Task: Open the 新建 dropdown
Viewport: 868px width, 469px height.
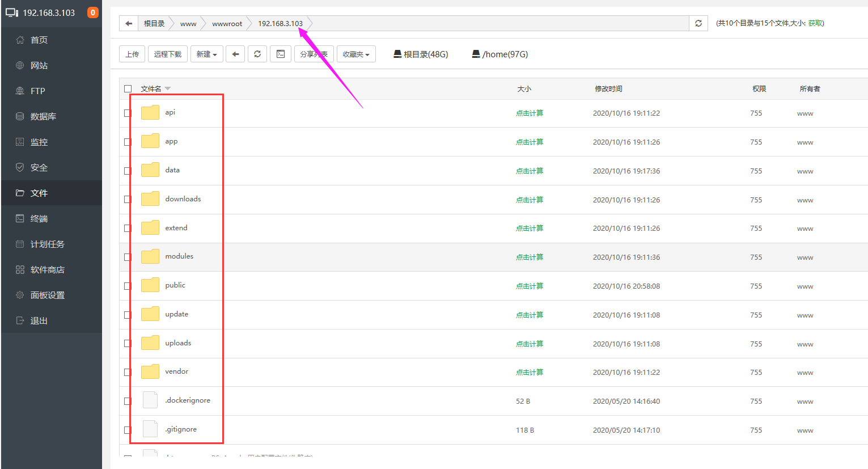Action: [x=207, y=54]
